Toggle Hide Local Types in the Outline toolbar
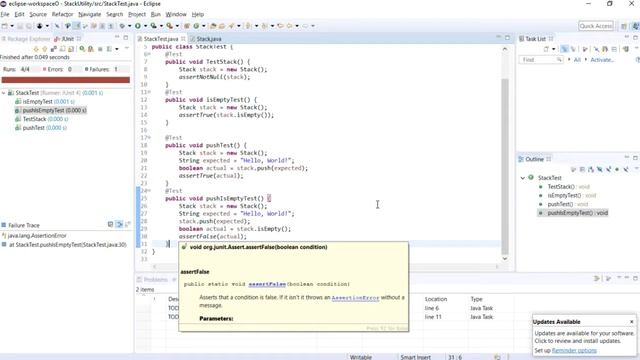The height and width of the screenshot is (360, 640). click(626, 169)
